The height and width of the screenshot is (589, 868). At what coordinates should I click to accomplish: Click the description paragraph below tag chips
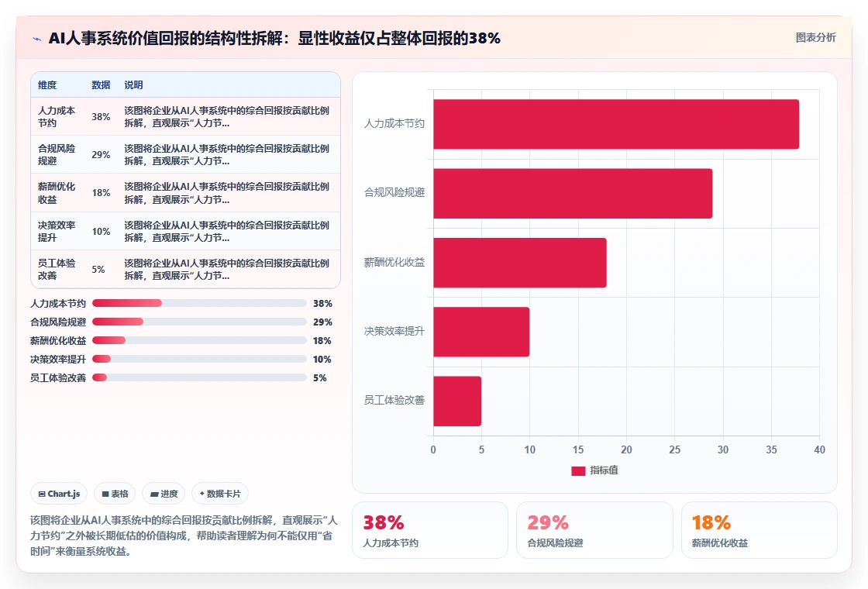click(x=184, y=536)
